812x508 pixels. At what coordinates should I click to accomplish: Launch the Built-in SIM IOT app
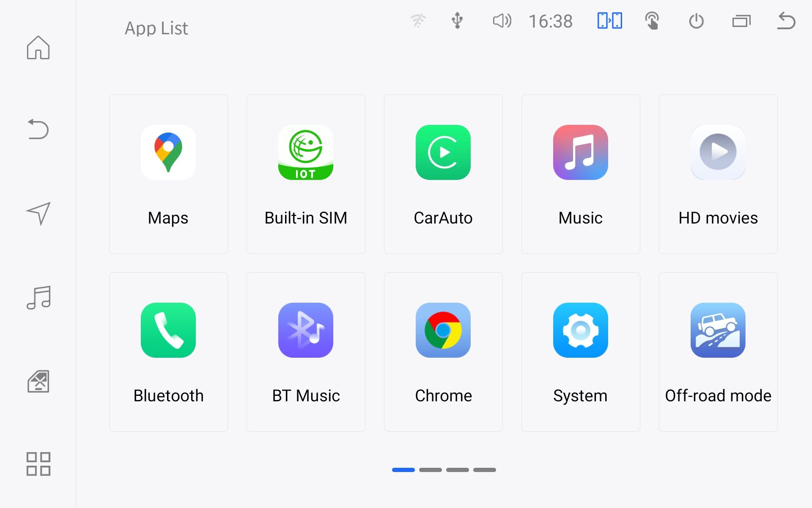pos(306,152)
